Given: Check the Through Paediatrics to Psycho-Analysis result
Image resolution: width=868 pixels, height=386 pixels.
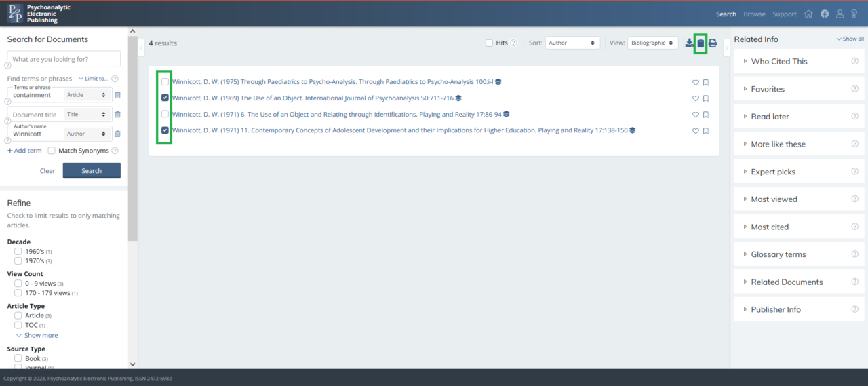Looking at the screenshot, I should pyautogui.click(x=165, y=82).
